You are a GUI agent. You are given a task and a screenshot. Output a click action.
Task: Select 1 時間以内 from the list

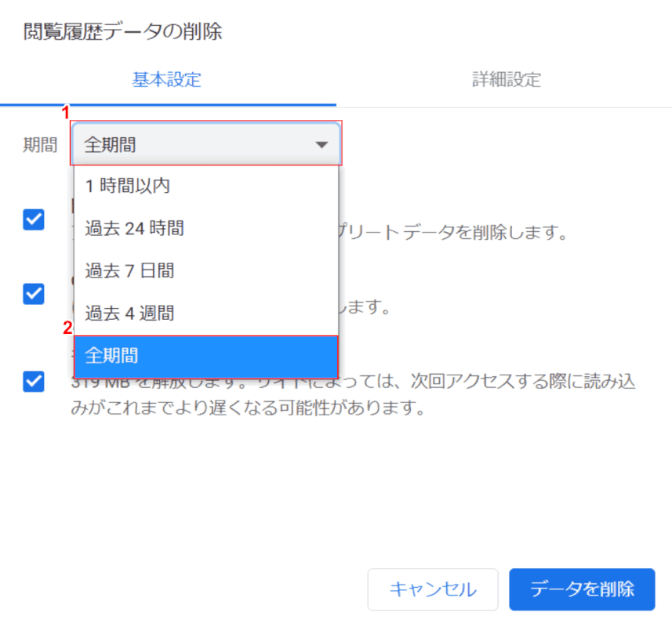pos(206,187)
